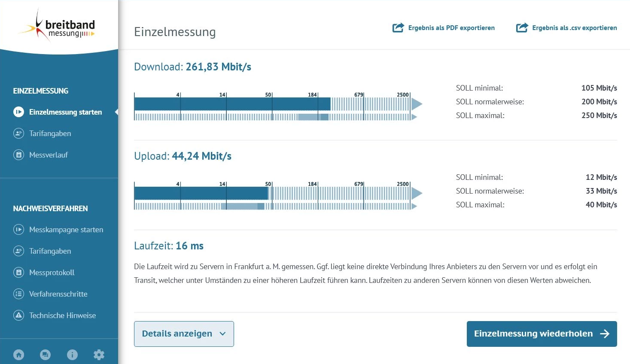Click the Technische Hinweise warning icon

18,315
